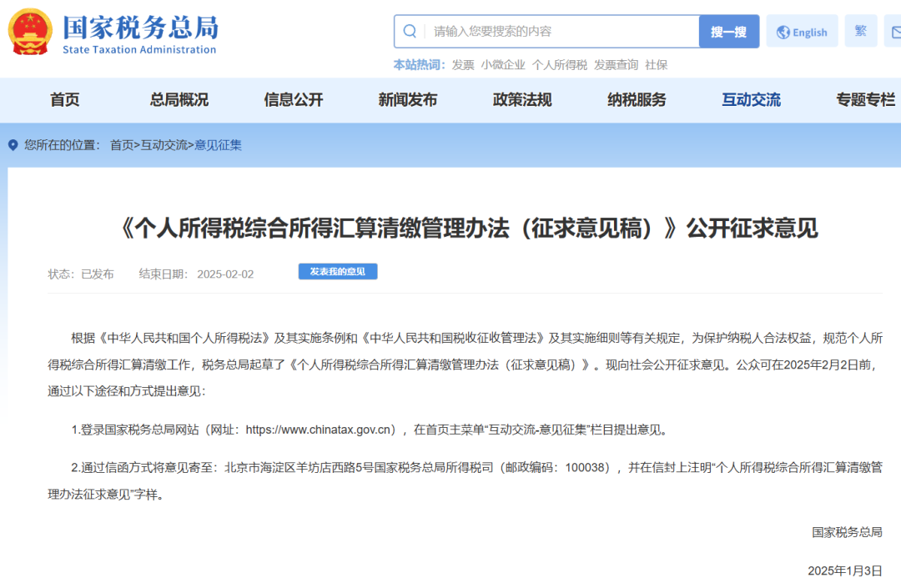Select the 互动交流 navigation item

click(751, 100)
